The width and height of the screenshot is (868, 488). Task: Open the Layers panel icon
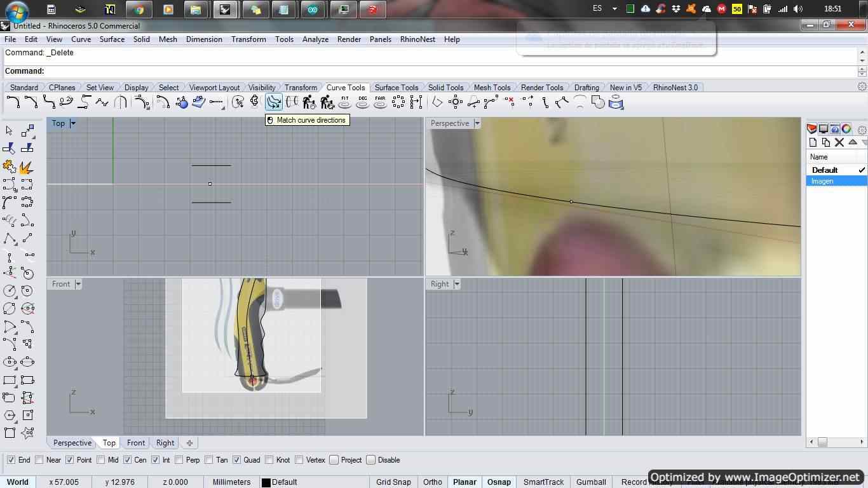(x=812, y=129)
